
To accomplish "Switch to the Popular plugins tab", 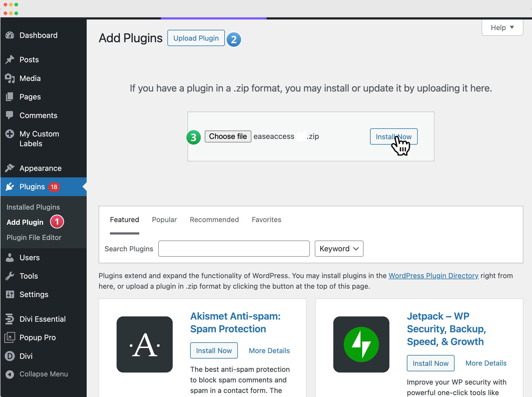I will pos(164,220).
